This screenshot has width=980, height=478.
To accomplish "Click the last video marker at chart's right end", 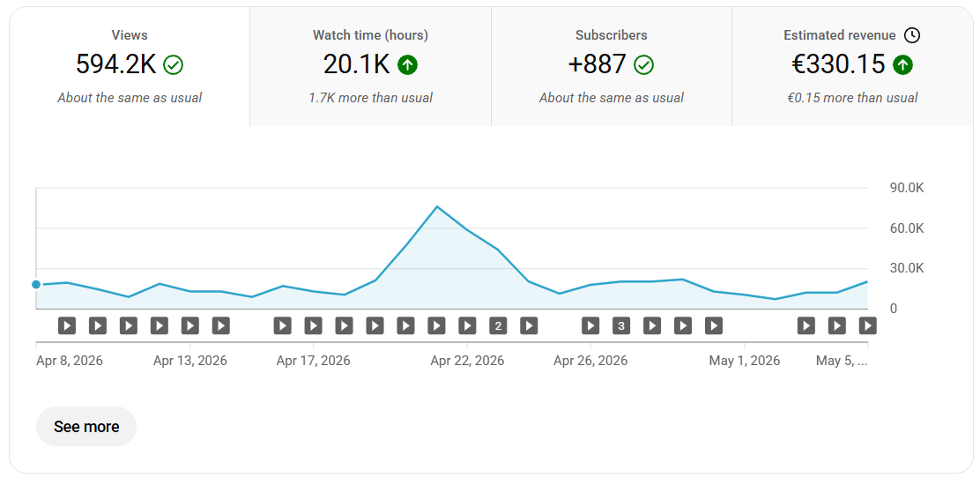I will (867, 325).
